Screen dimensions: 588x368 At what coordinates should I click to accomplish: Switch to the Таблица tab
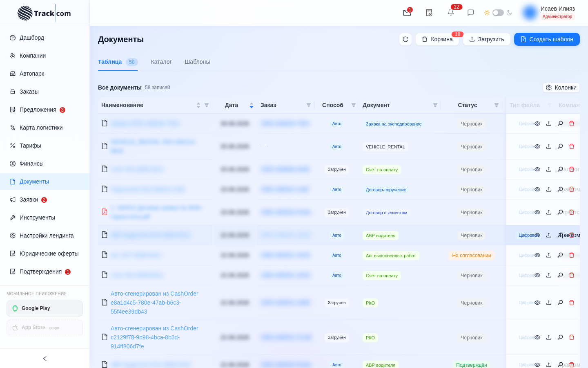tap(118, 62)
